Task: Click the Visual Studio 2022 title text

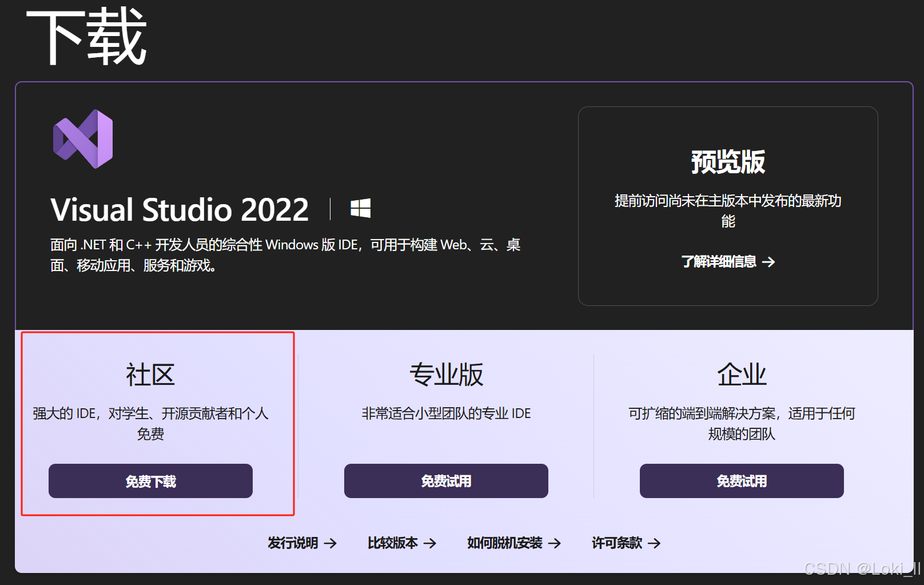Action: (180, 209)
